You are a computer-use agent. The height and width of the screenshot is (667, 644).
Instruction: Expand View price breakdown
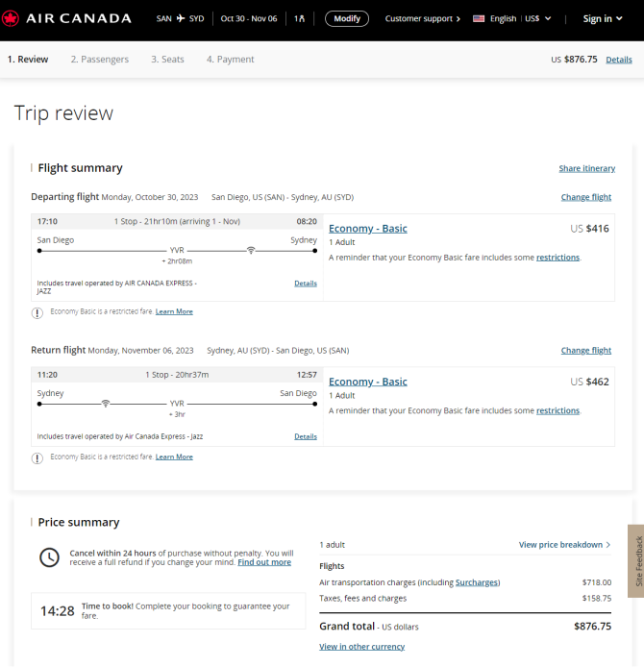pos(564,545)
